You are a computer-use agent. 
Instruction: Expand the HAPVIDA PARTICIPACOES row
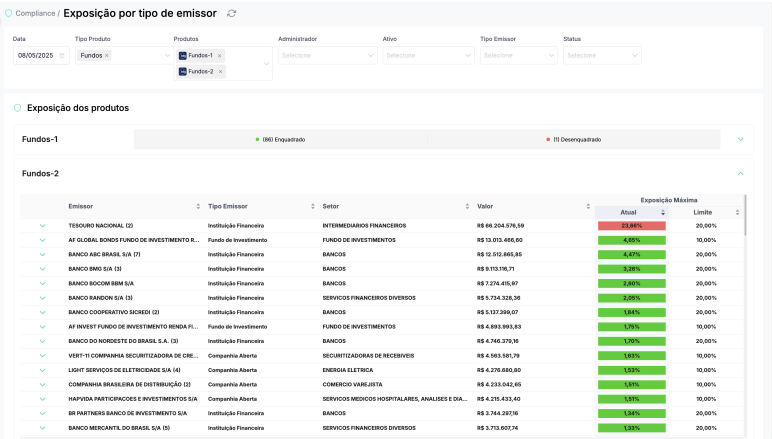[x=42, y=399]
